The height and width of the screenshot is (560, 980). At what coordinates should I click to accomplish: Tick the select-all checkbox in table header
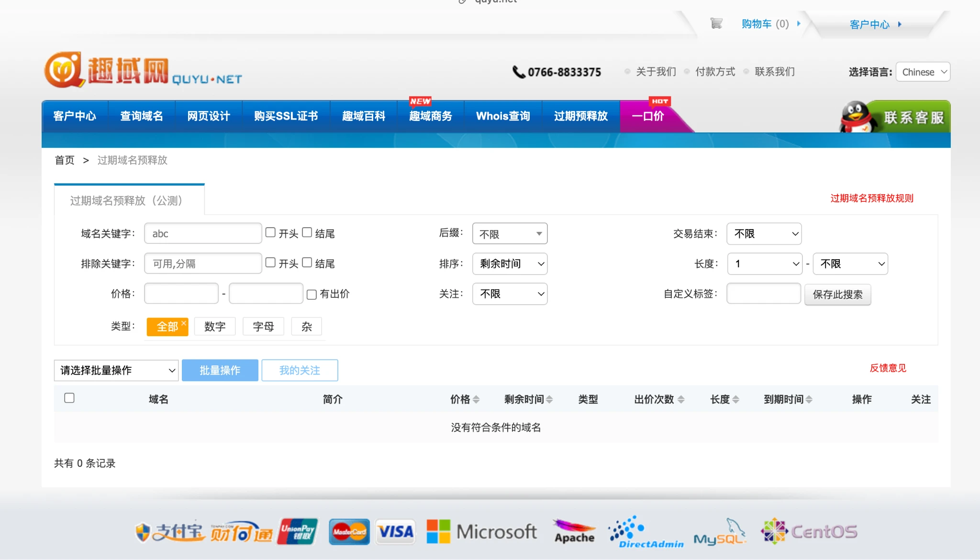[x=69, y=398]
